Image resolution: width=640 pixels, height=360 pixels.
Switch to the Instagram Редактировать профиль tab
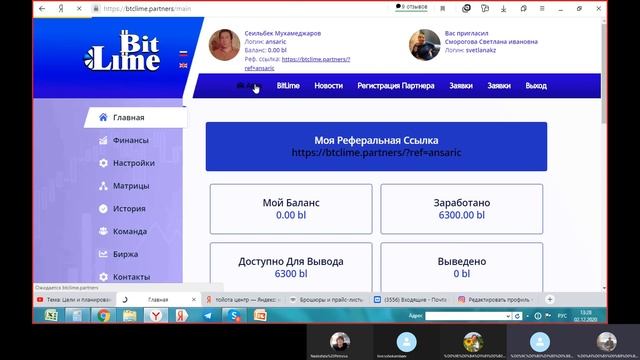[496, 300]
